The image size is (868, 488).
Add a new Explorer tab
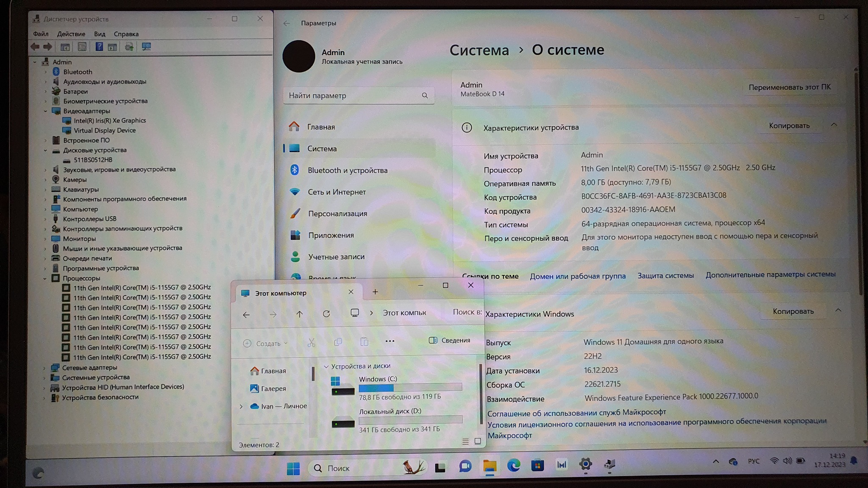[x=375, y=292]
